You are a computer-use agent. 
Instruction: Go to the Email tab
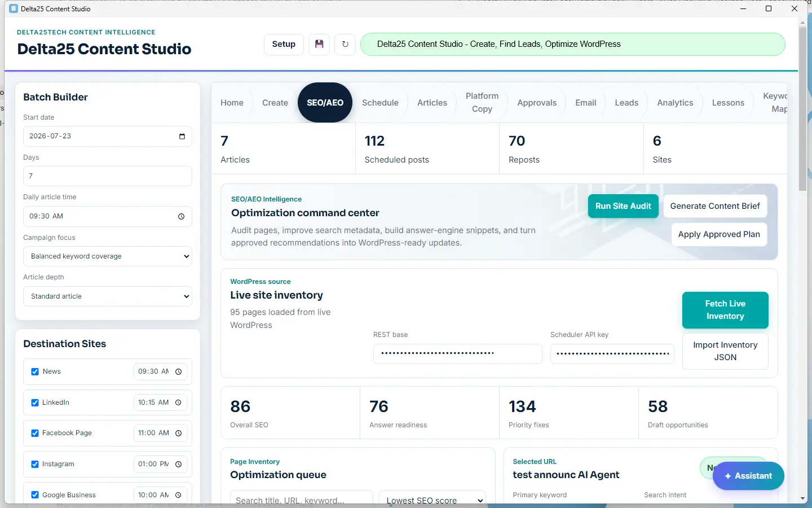[x=585, y=103]
